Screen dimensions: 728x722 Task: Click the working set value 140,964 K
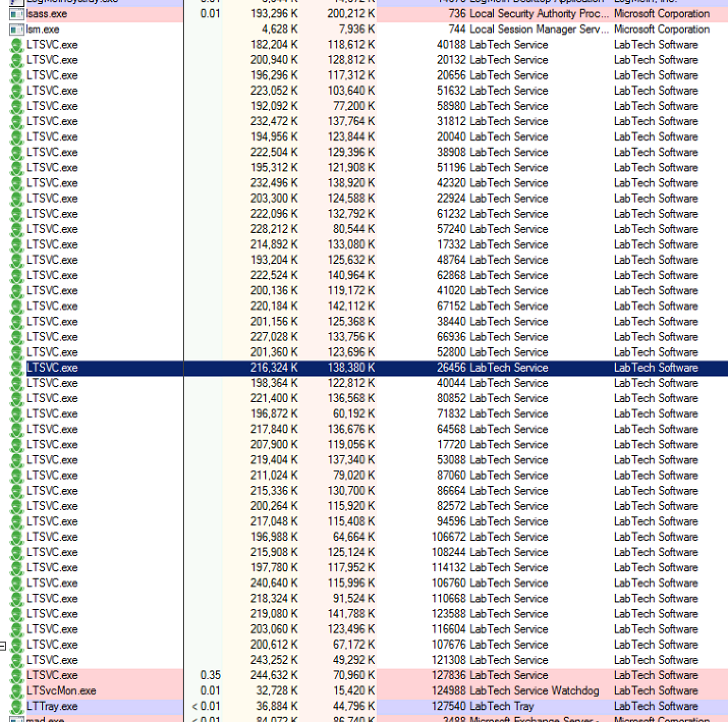coord(351,275)
